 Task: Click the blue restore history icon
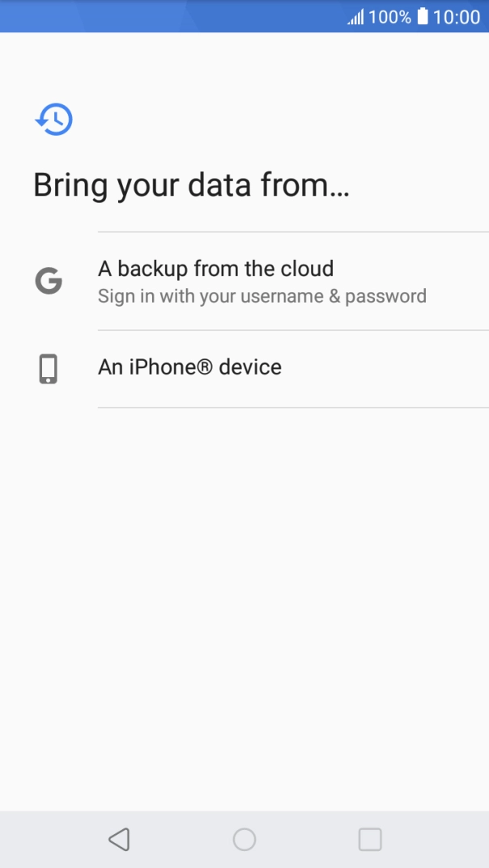pyautogui.click(x=53, y=118)
